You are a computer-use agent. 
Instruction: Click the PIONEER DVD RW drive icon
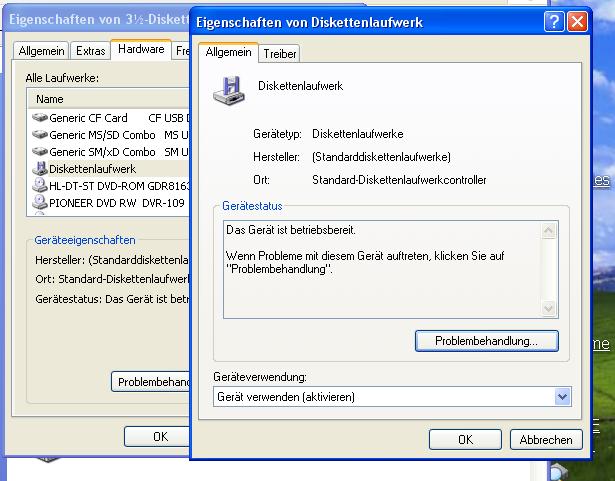(40, 203)
